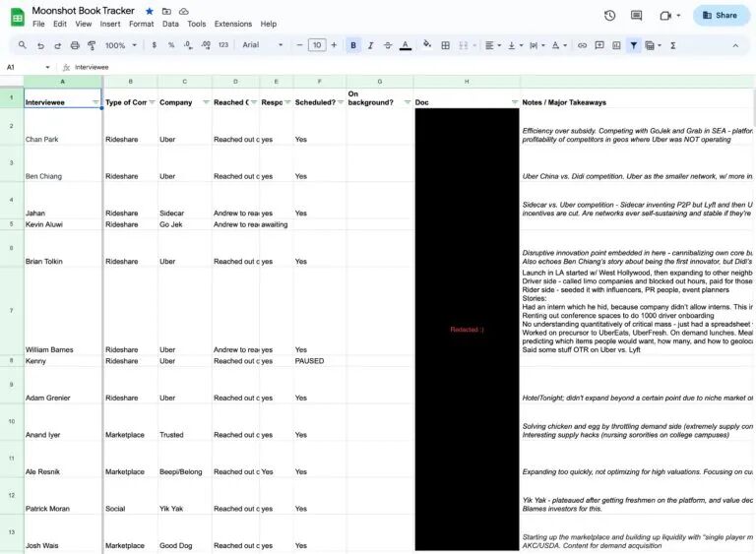The width and height of the screenshot is (756, 554).
Task: Open the Tools menu
Action: [x=196, y=24]
